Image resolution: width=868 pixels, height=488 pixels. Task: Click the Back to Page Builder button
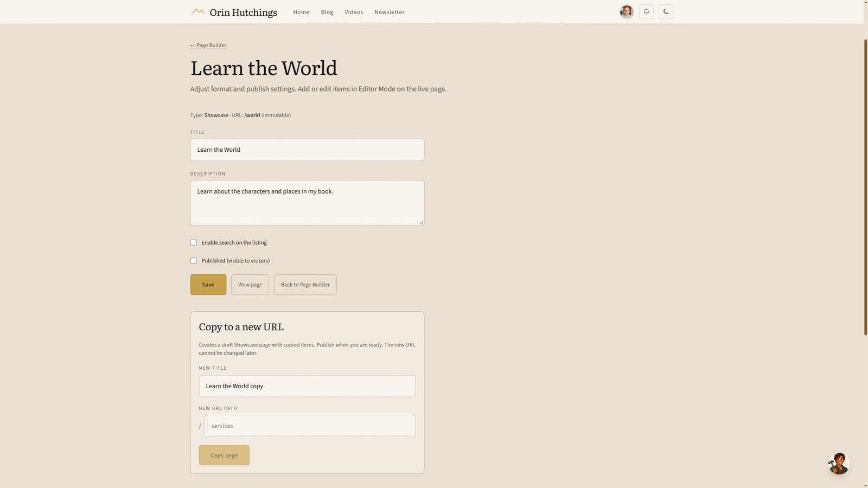tap(305, 285)
